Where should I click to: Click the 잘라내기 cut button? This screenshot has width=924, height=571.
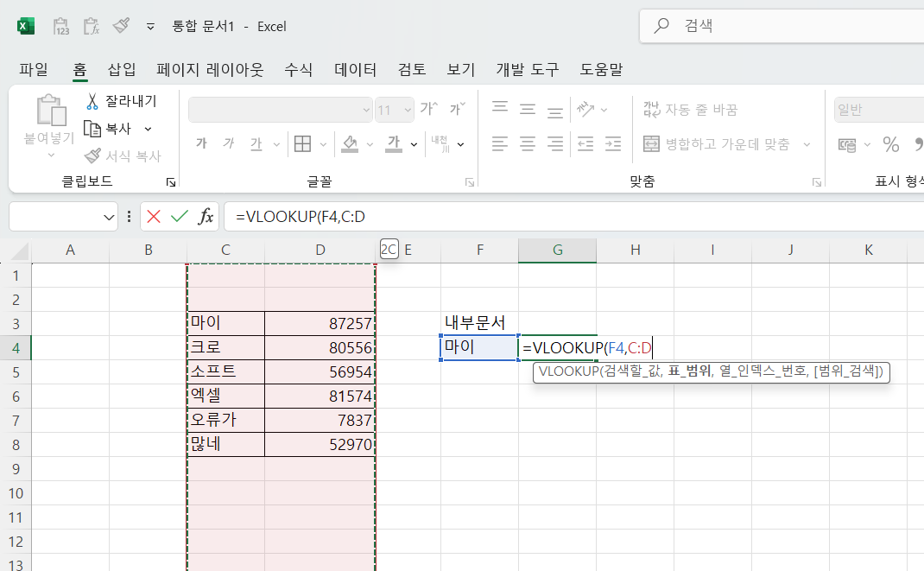122,101
